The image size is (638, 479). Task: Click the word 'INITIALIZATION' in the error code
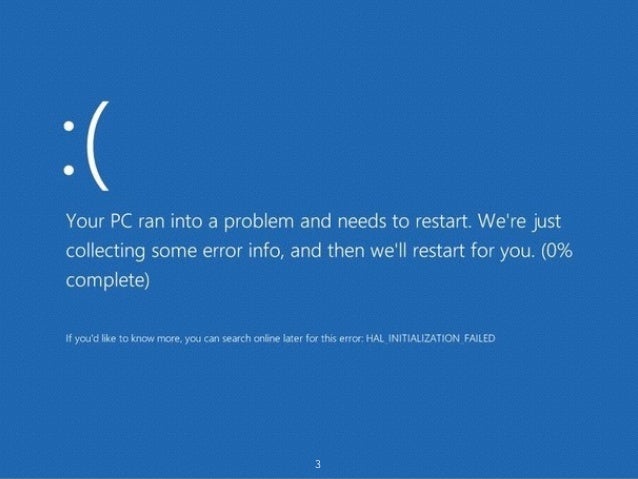[424, 338]
